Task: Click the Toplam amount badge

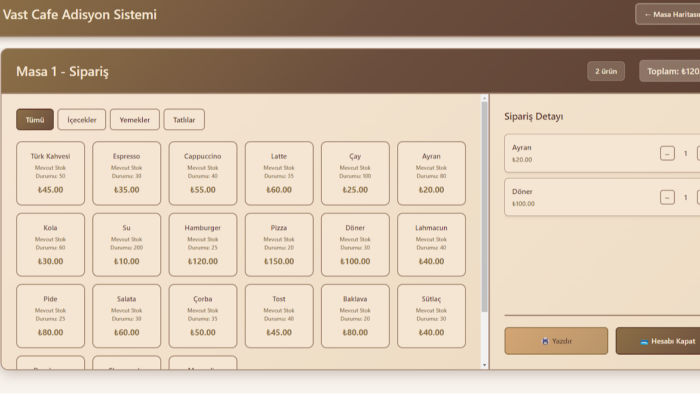Action: (x=670, y=71)
